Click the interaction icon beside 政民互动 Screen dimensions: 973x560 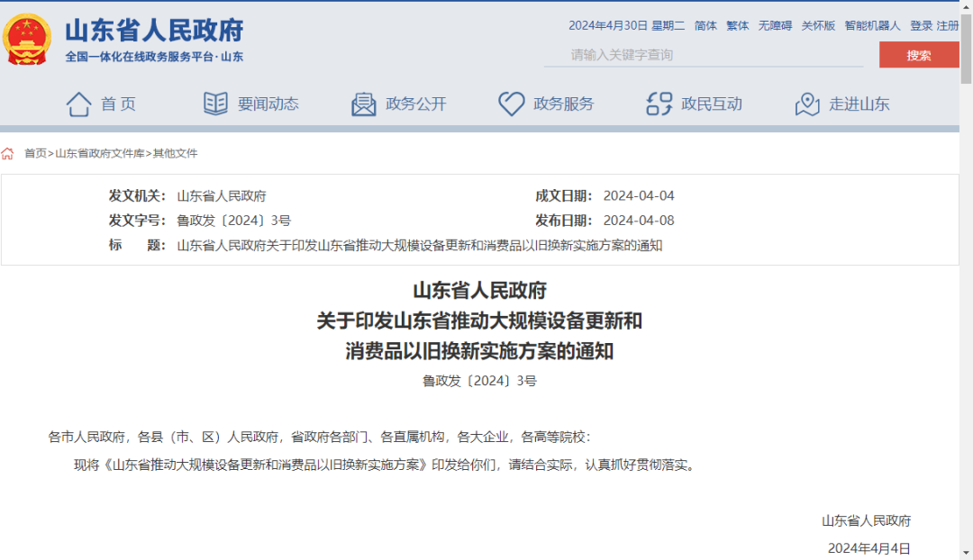coord(659,104)
